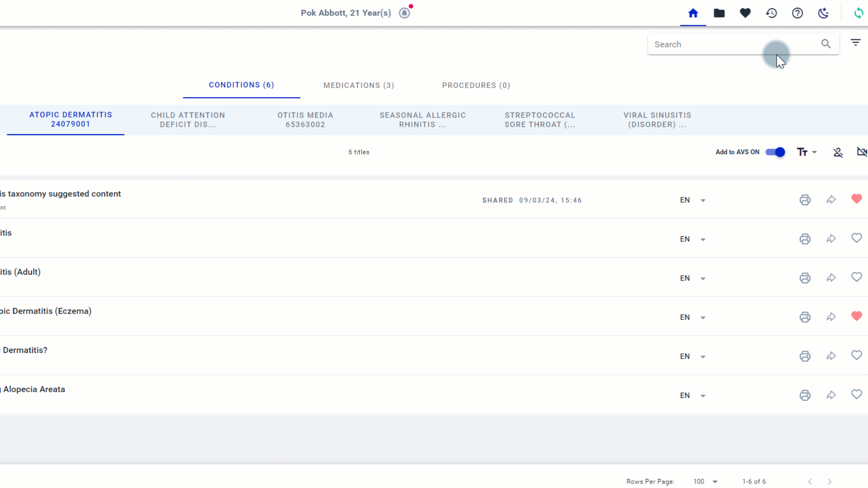Screen dimensions: 868x488
Task: Open favorites heart icon in header
Action: (745, 13)
